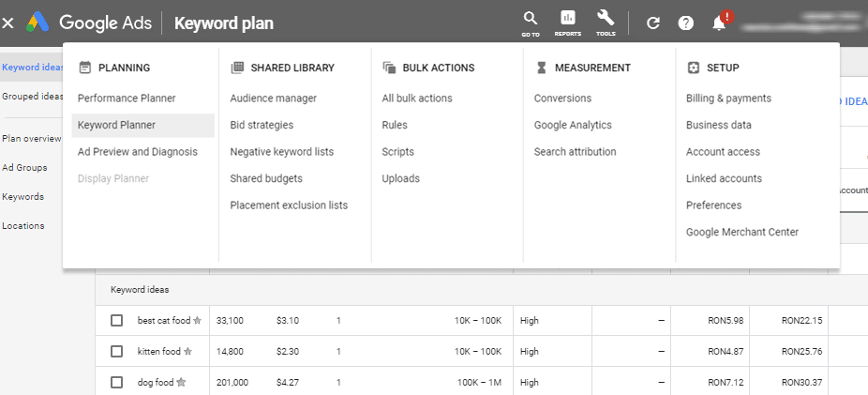Open the help question mark icon

point(686,23)
